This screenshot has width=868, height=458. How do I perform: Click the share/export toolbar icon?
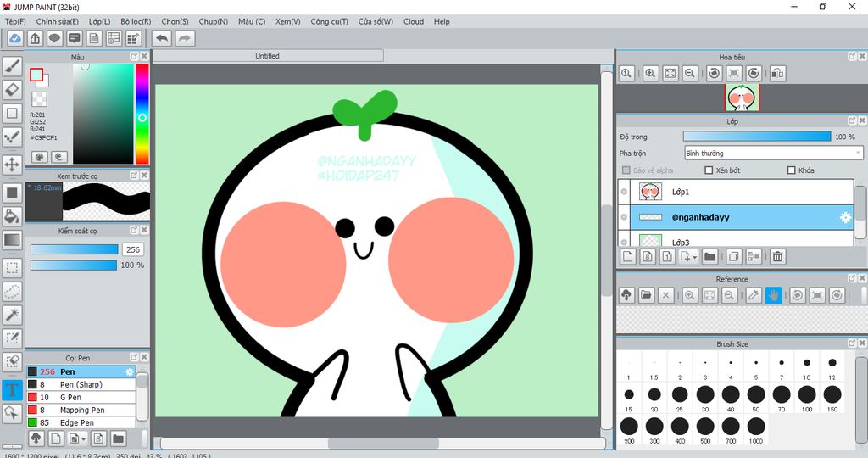35,38
